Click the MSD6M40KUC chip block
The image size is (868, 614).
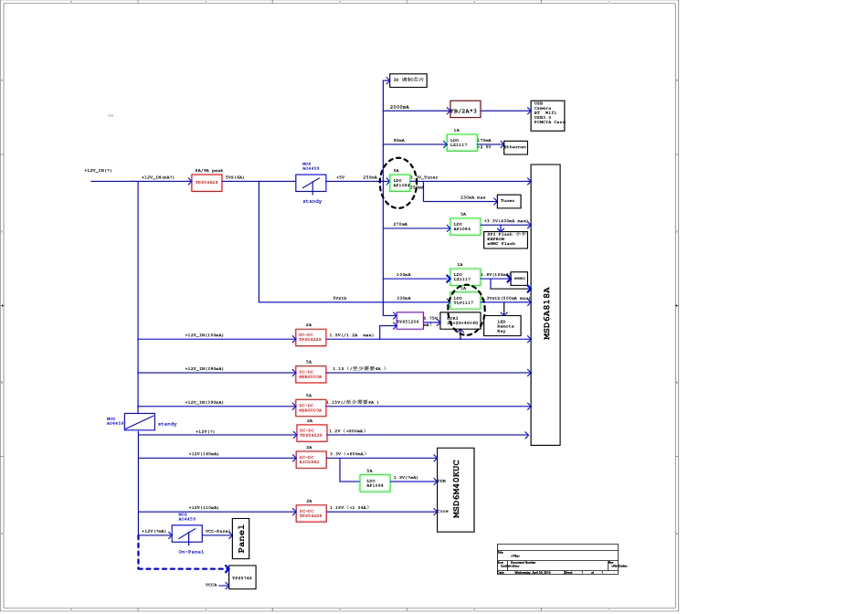pyautogui.click(x=455, y=489)
